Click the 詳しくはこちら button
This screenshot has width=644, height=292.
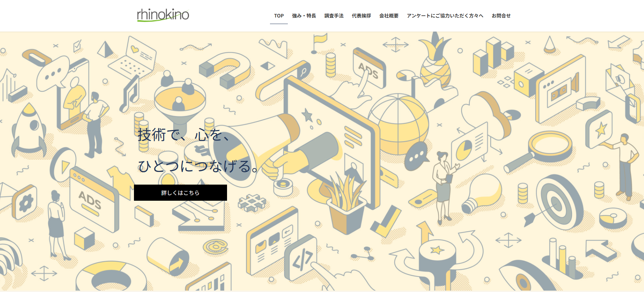coord(180,193)
